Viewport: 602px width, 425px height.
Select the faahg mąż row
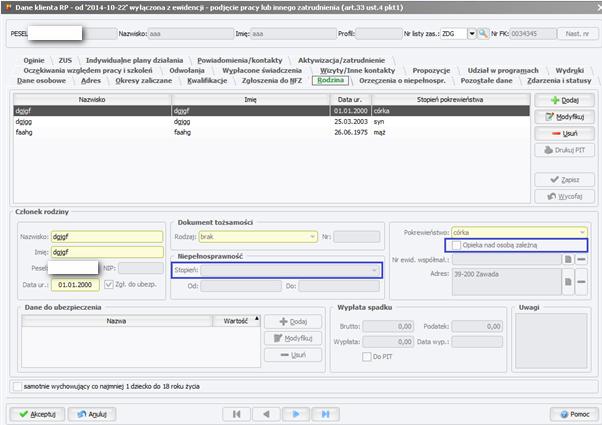point(271,132)
